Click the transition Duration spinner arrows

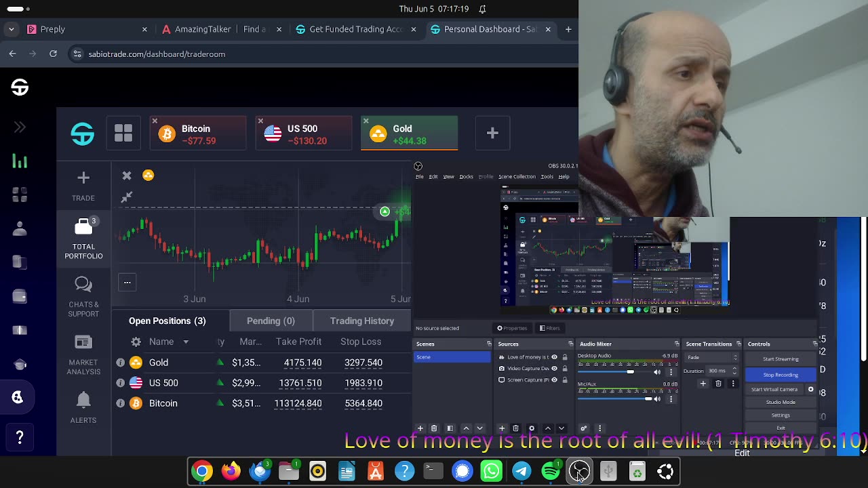(734, 371)
